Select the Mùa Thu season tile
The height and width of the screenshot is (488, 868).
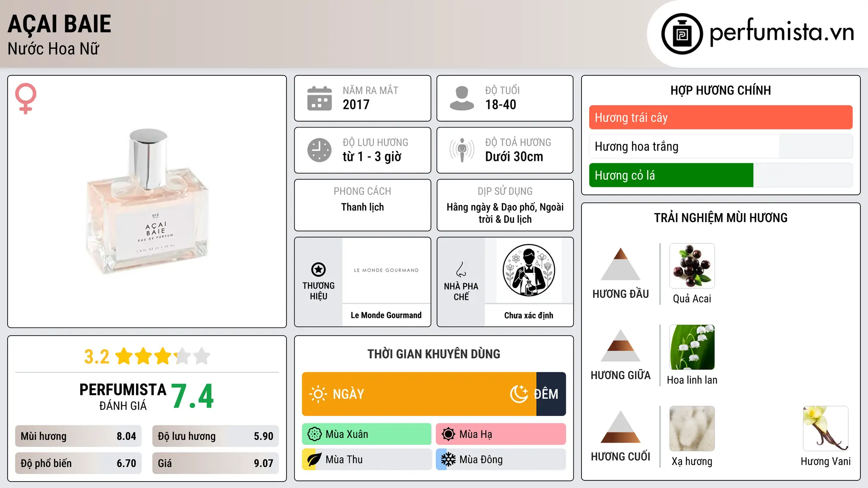(367, 460)
